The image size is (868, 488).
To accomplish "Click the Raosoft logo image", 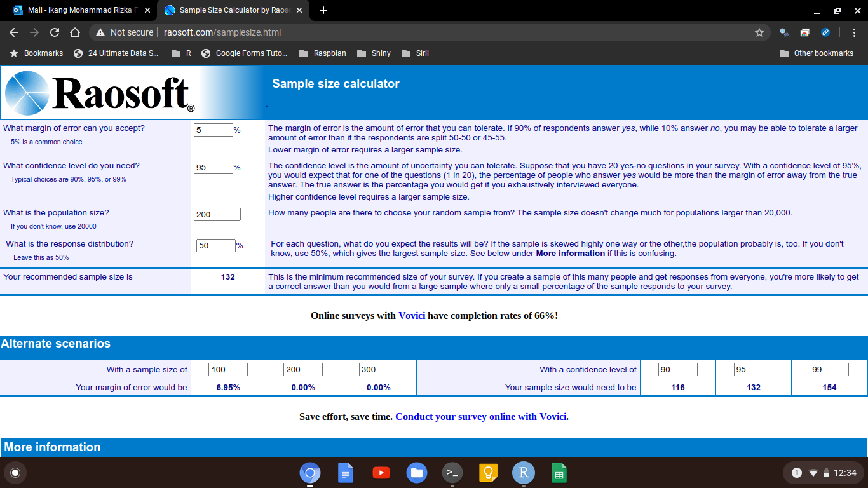I will (99, 93).
